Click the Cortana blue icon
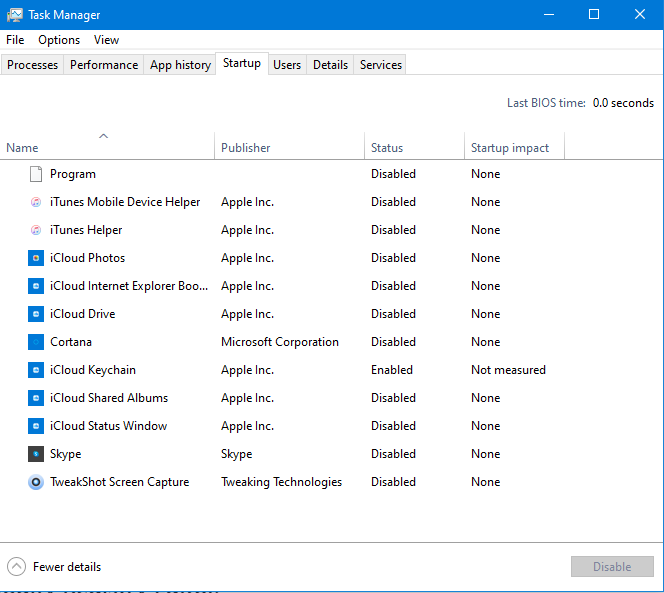Viewport: 664px width, 593px height. pos(36,342)
